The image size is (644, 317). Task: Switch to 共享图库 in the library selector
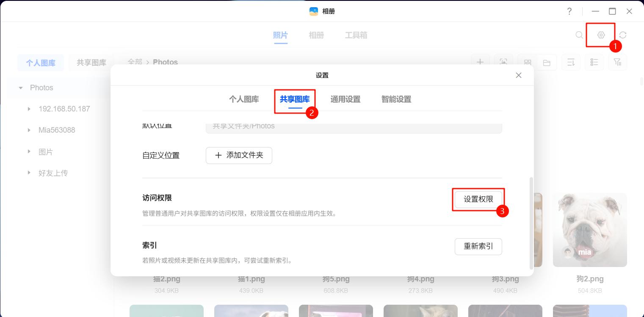click(91, 62)
